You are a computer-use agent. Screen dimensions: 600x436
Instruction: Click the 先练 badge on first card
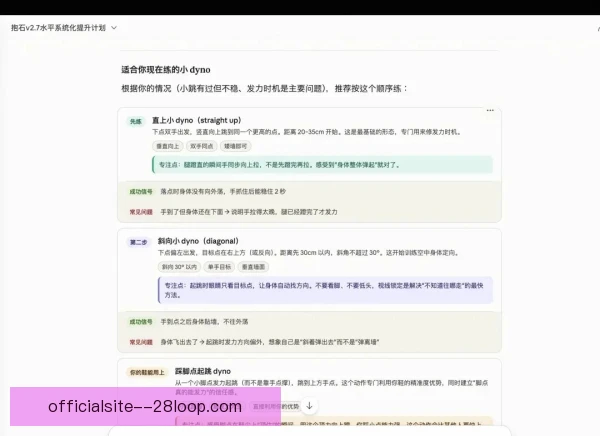[135, 121]
